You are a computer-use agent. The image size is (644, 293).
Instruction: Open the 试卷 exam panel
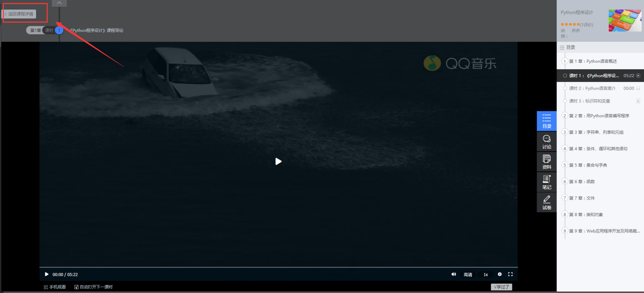[546, 202]
